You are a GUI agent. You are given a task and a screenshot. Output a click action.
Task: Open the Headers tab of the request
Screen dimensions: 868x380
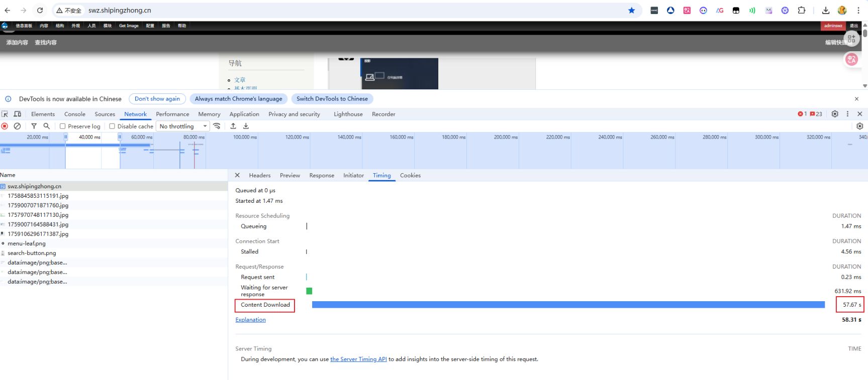259,175
